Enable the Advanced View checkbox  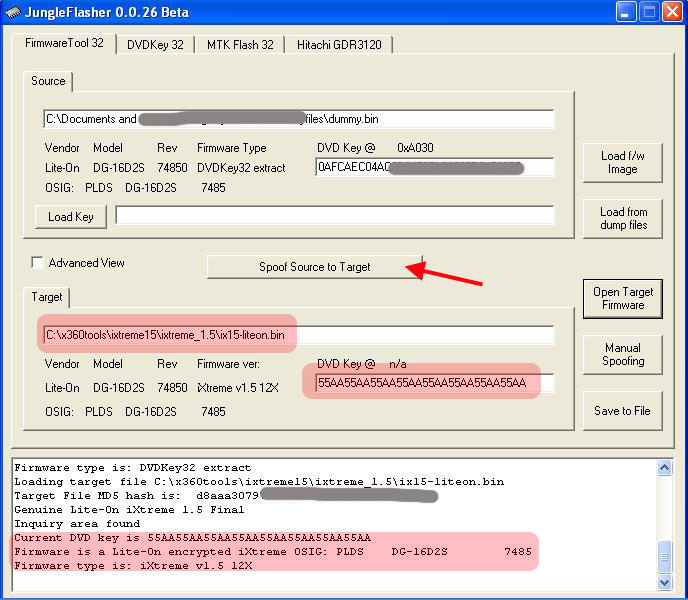[x=37, y=263]
